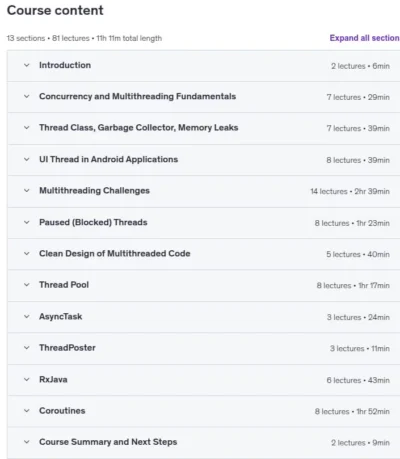Select the Coroutines section title
This screenshot has height=459, width=400.
click(62, 411)
